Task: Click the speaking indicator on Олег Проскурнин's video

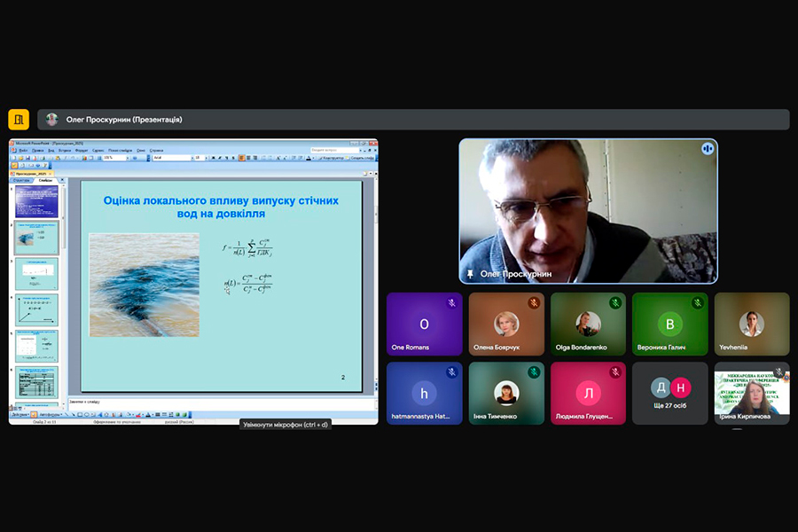Action: (x=707, y=149)
